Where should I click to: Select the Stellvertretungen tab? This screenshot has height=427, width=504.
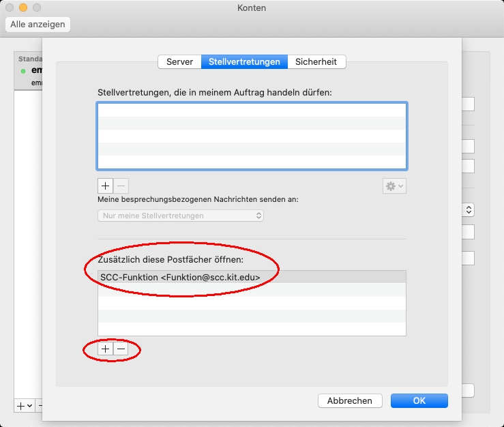click(244, 62)
